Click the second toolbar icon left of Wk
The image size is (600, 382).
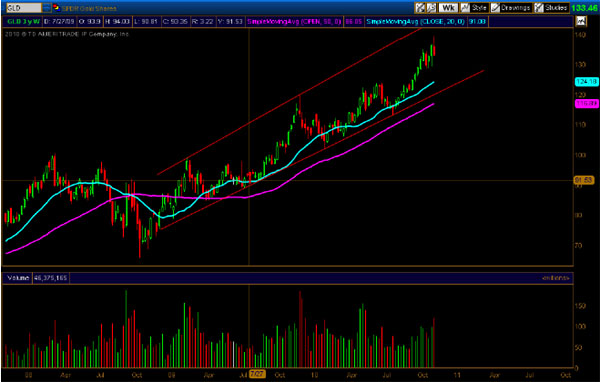pos(431,8)
